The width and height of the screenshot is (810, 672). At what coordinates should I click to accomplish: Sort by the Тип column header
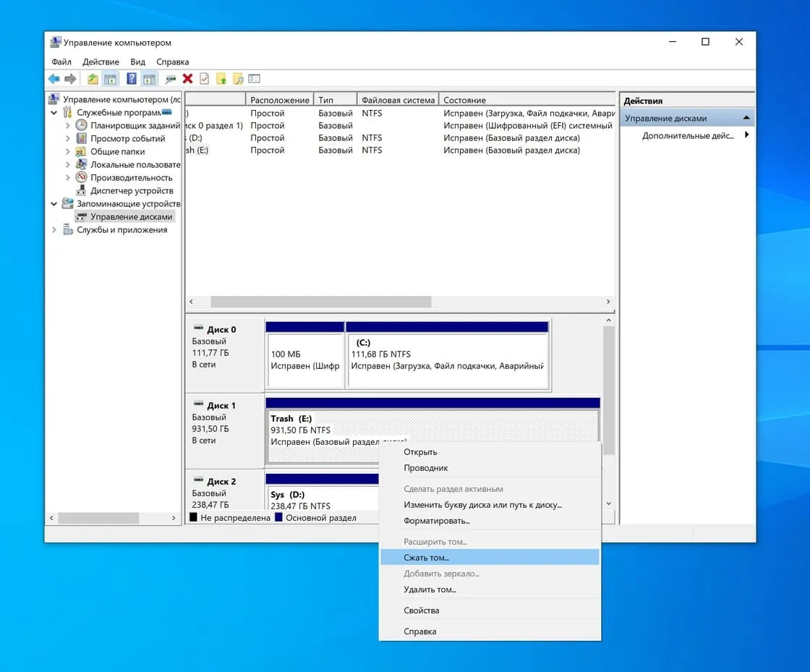[x=336, y=100]
